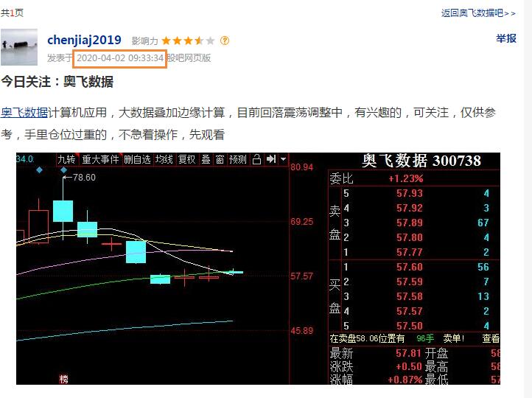Viewport: 532px width, 398px height.
Task: Click the blue diamond marker above the 78.60 candle
Action: point(63,170)
